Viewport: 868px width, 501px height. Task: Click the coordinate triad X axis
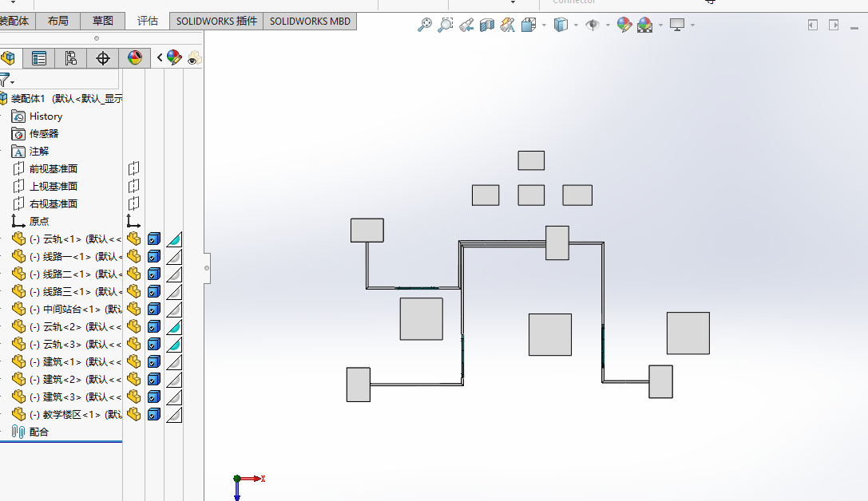coord(253,479)
